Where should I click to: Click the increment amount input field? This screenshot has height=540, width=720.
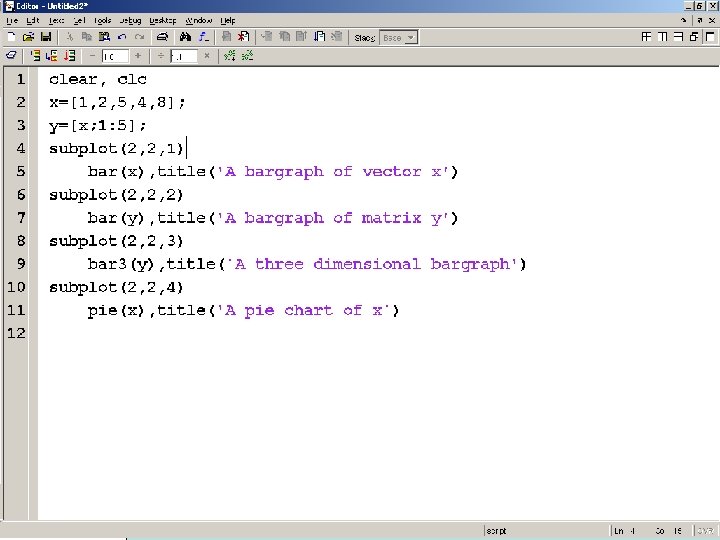point(115,56)
